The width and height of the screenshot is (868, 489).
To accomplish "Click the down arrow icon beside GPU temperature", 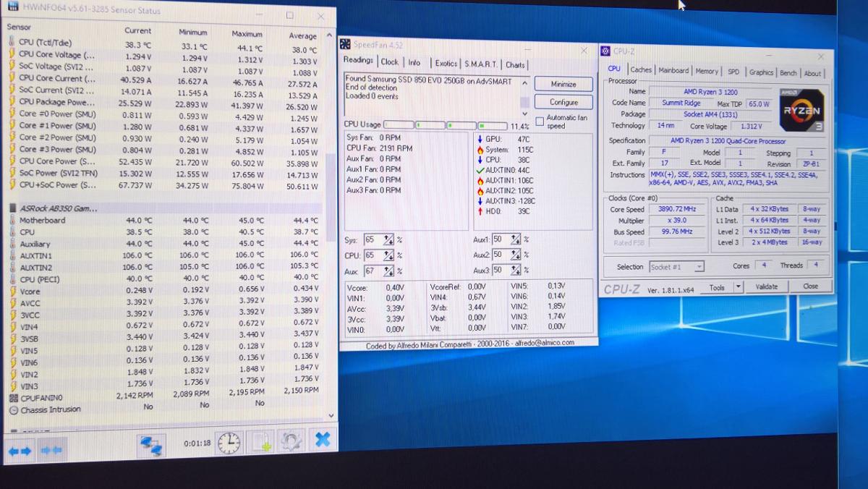I will (480, 139).
